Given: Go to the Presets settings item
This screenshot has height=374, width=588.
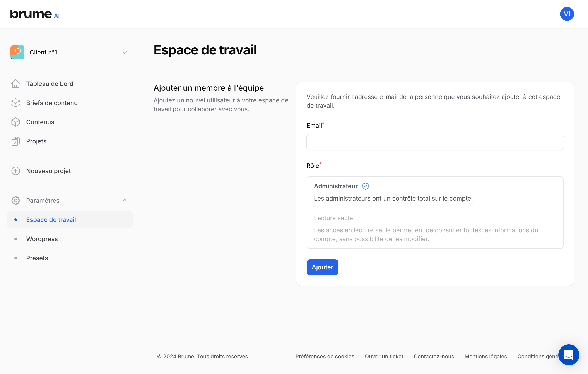Looking at the screenshot, I should coord(37,258).
